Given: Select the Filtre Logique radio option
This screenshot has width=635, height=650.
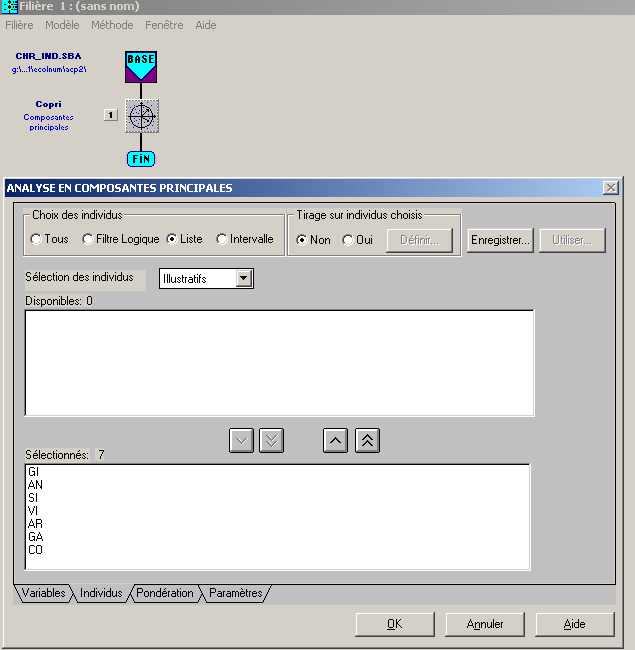Looking at the screenshot, I should pos(120,239).
